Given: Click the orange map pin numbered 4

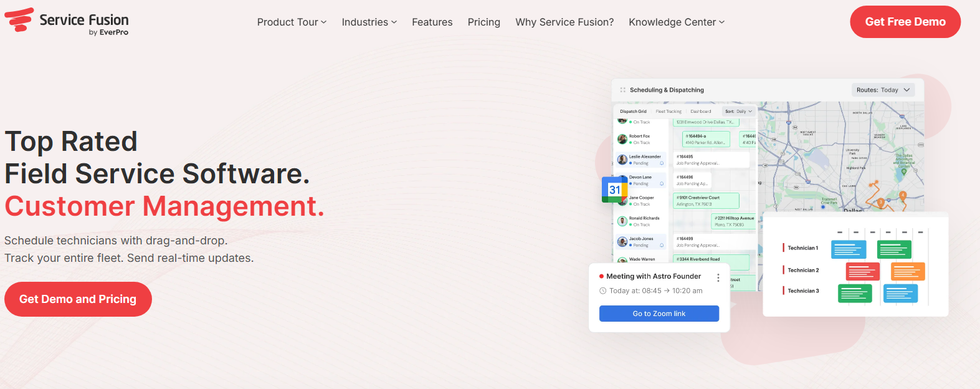Looking at the screenshot, I should tap(903, 196).
